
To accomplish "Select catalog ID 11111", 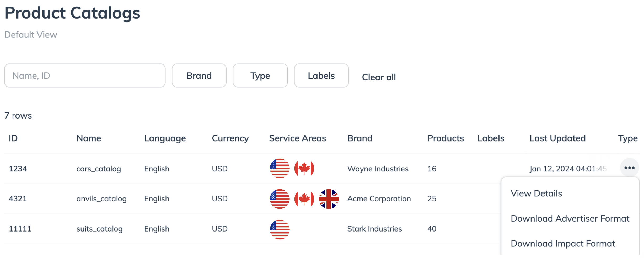I will tap(20, 229).
